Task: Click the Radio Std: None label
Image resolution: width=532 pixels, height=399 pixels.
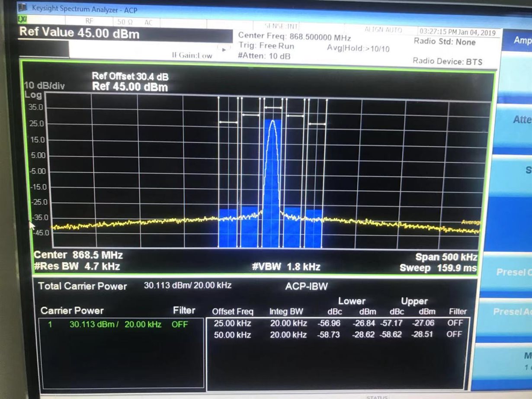Action: [445, 42]
